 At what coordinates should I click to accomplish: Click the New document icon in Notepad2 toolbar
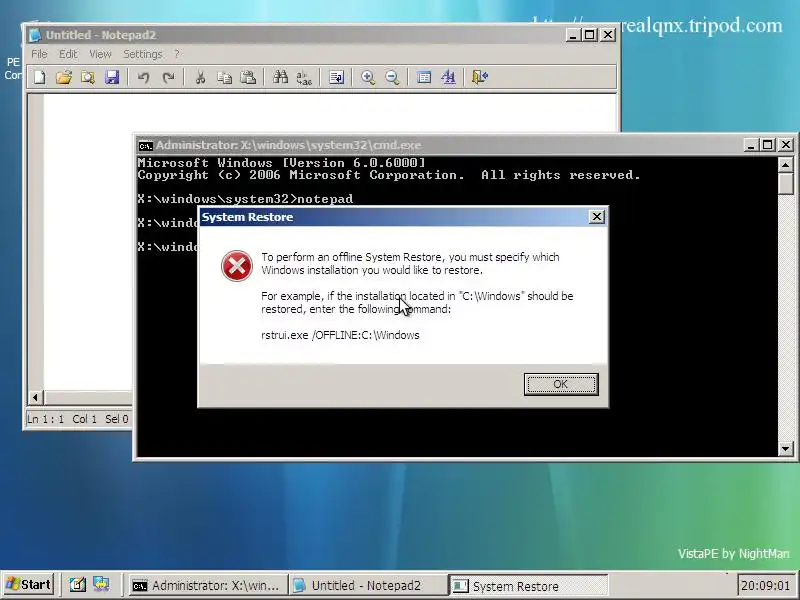coord(40,77)
